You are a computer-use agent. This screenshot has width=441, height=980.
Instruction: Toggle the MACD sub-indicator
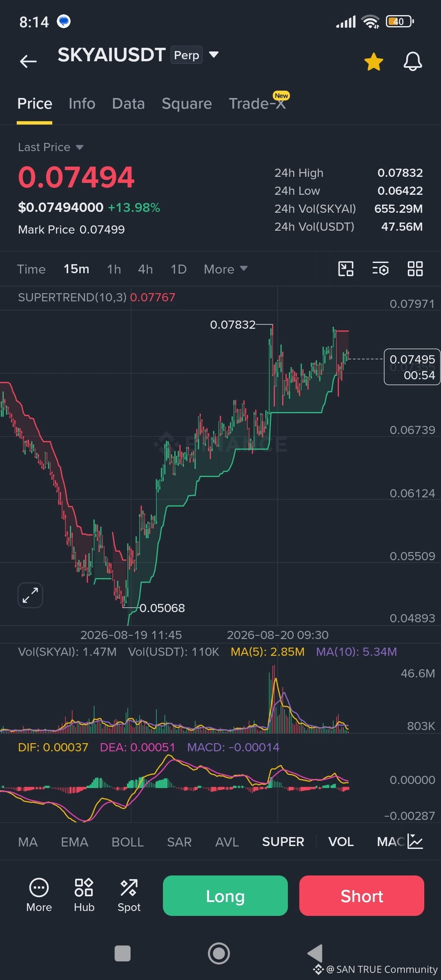coord(391,842)
